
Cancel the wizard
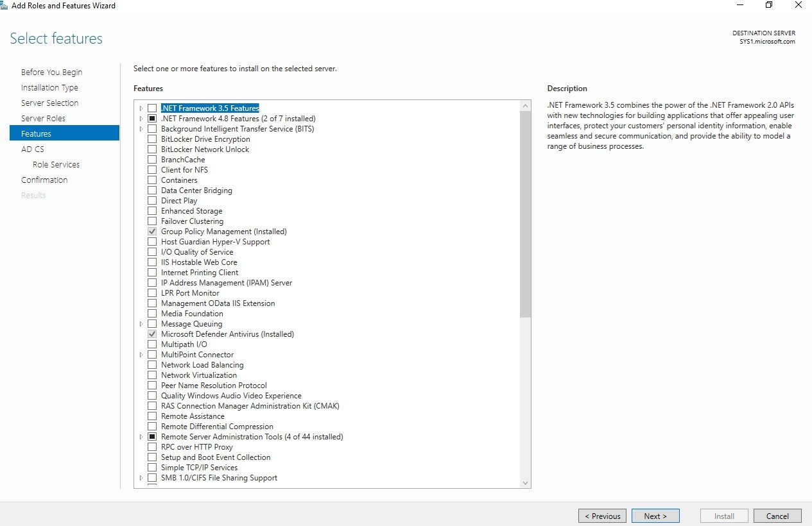click(x=777, y=516)
